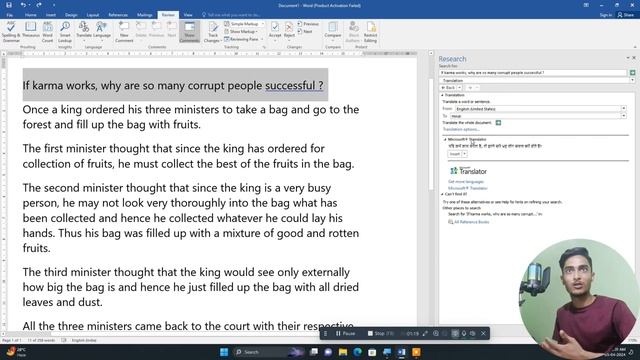640x360 pixels.
Task: Close the recorder toolbar
Action: tap(483, 333)
